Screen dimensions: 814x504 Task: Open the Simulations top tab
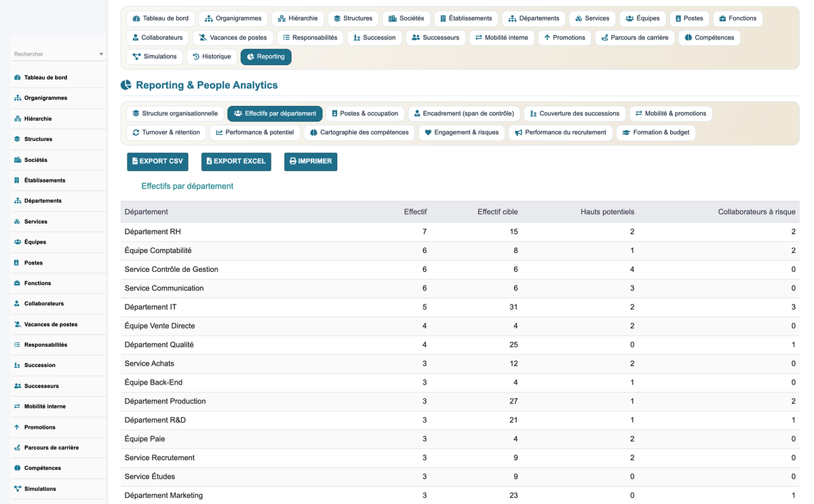click(x=155, y=57)
